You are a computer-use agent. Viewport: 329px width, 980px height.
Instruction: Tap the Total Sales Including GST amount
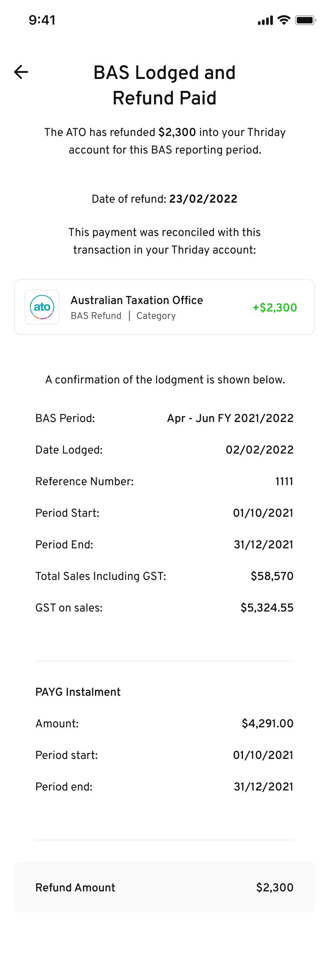coord(272,576)
